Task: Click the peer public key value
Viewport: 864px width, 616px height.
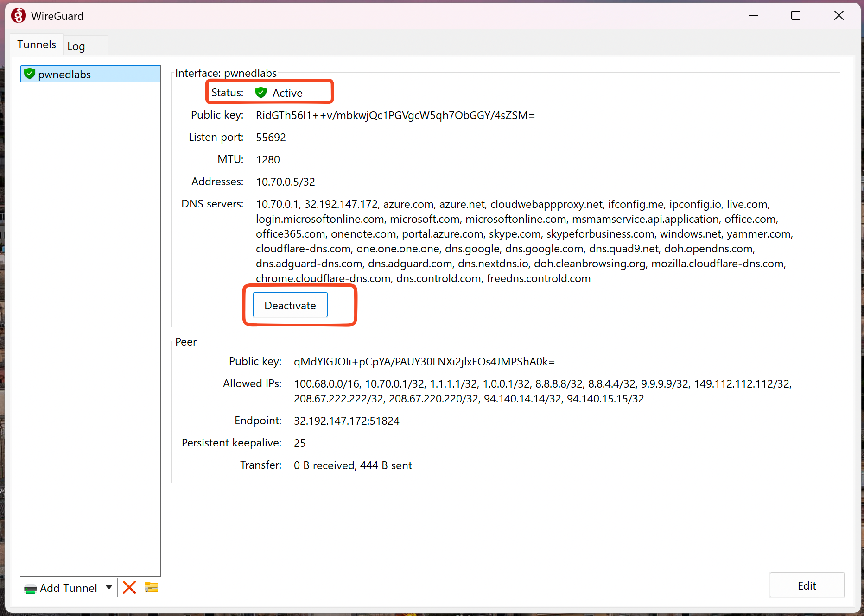Action: [x=424, y=362]
